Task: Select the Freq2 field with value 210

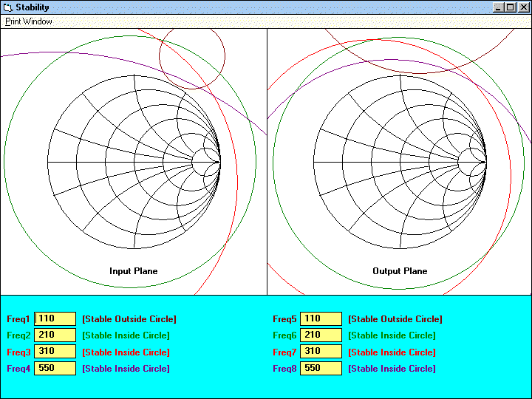Action: click(x=55, y=335)
